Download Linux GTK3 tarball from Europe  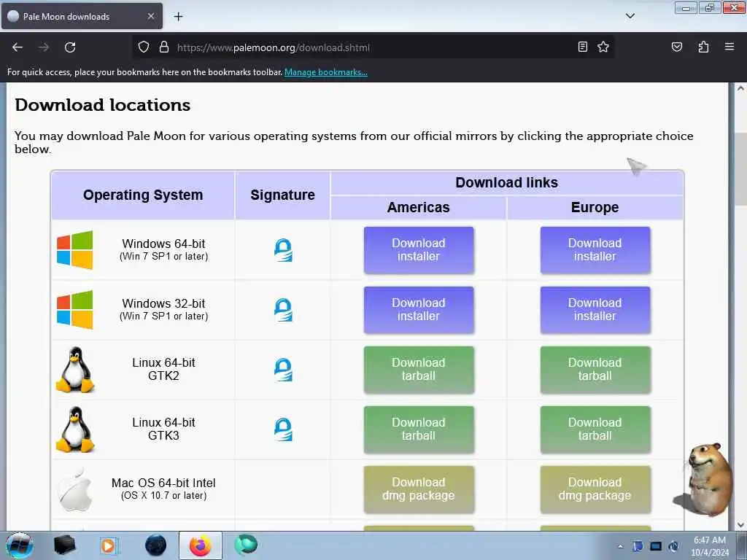595,429
